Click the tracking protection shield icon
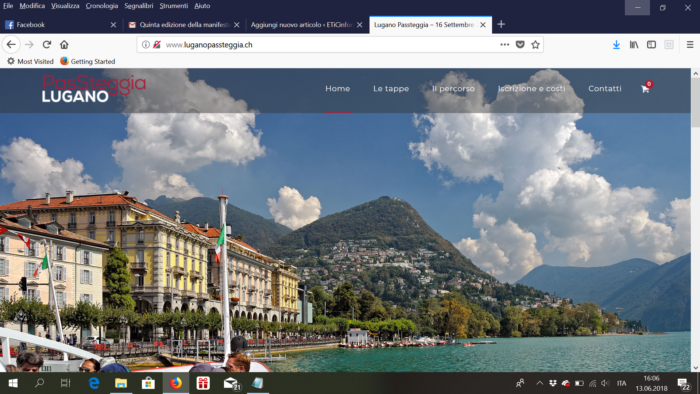This screenshot has height=394, width=700. pyautogui.click(x=157, y=45)
